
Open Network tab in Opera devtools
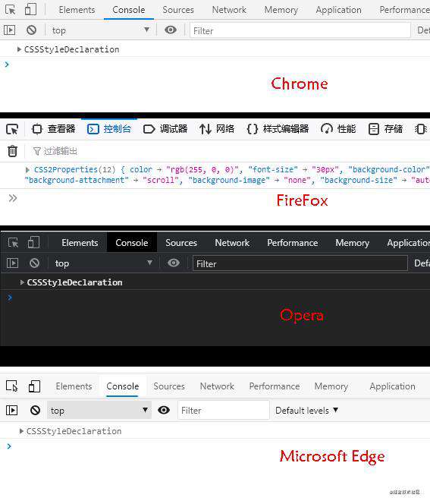(232, 243)
